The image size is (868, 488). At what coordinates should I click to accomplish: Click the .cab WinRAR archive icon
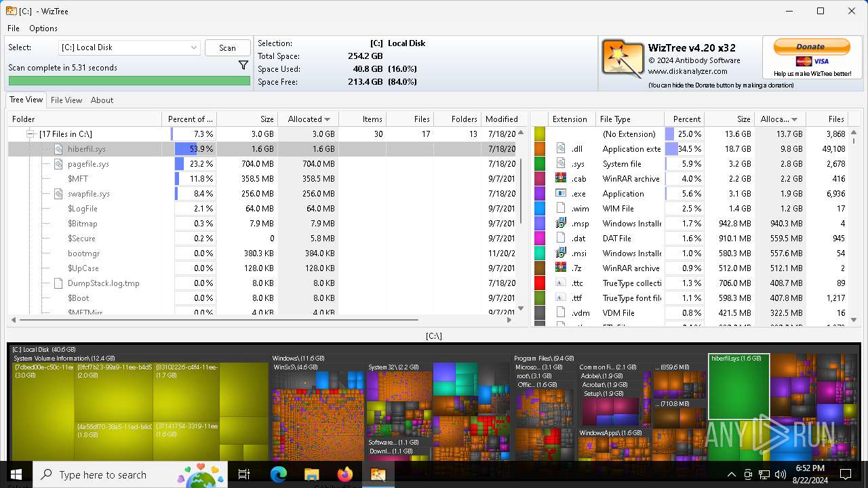coord(561,178)
